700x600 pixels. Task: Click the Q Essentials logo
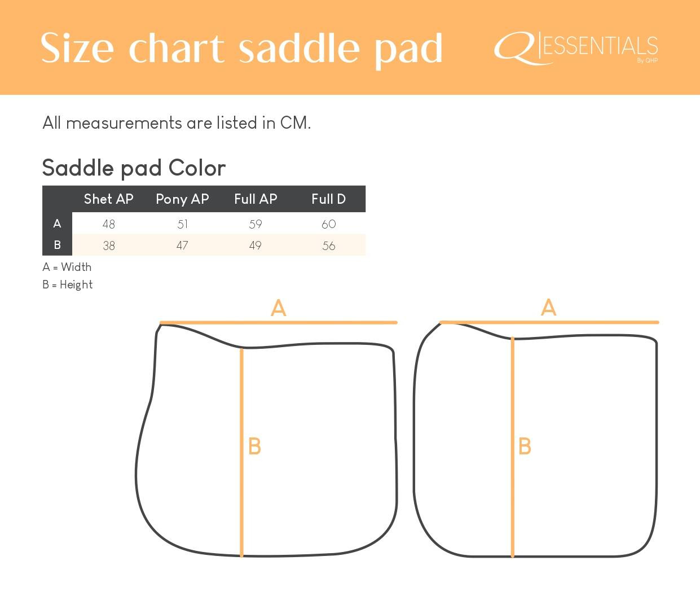point(576,48)
